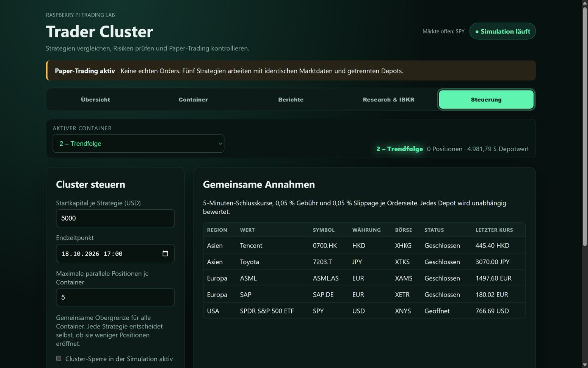Focus the Startkapital je Strategie input
Viewport: 588px width, 368px height.
[x=115, y=218]
